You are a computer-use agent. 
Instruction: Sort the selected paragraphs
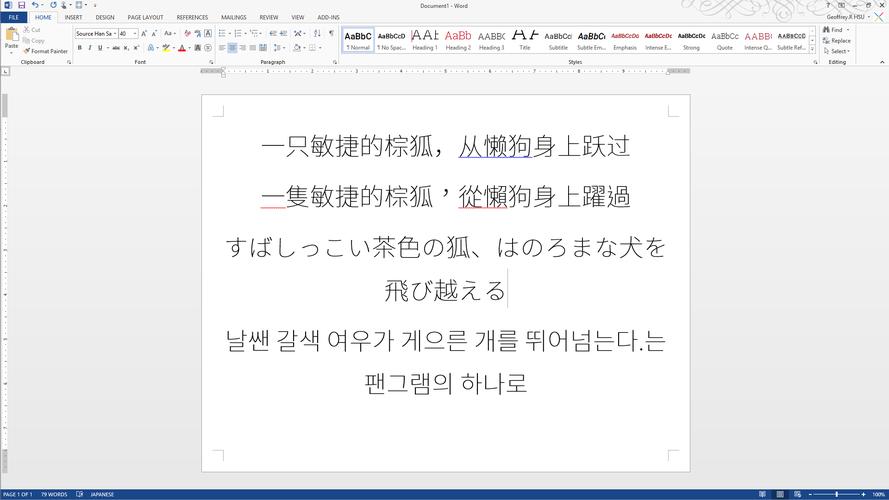[318, 34]
